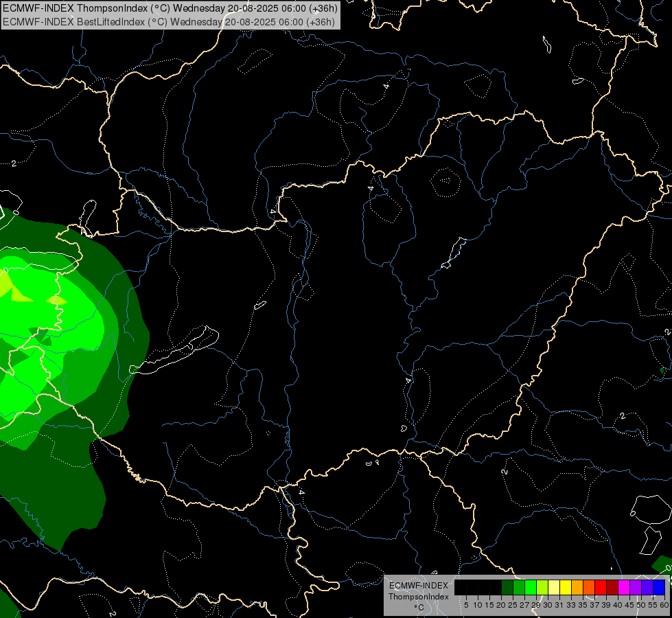The height and width of the screenshot is (618, 672).
Task: Click legend tick value 55
Action: click(x=652, y=605)
